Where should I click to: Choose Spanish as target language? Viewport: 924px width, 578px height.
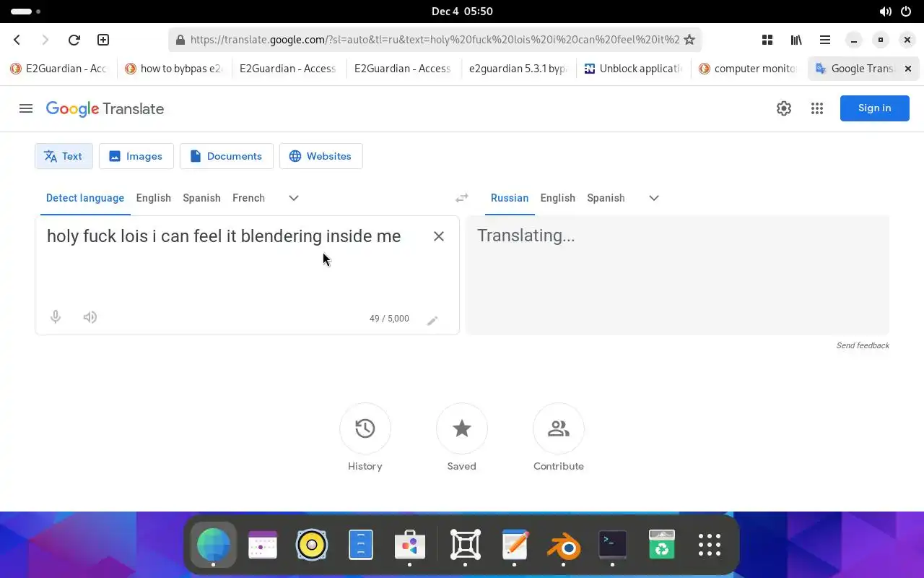606,198
